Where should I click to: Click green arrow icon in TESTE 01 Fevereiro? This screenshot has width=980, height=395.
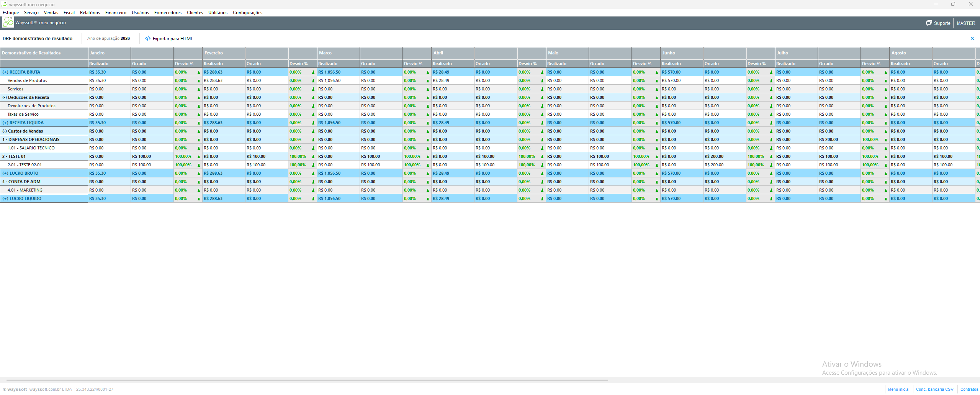[x=313, y=156]
